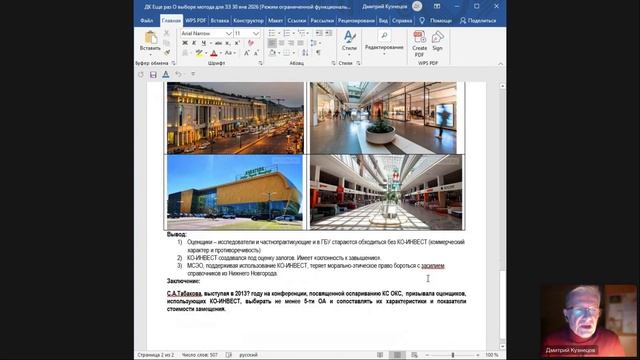Switch to the WPS PDF tab

coord(196,20)
